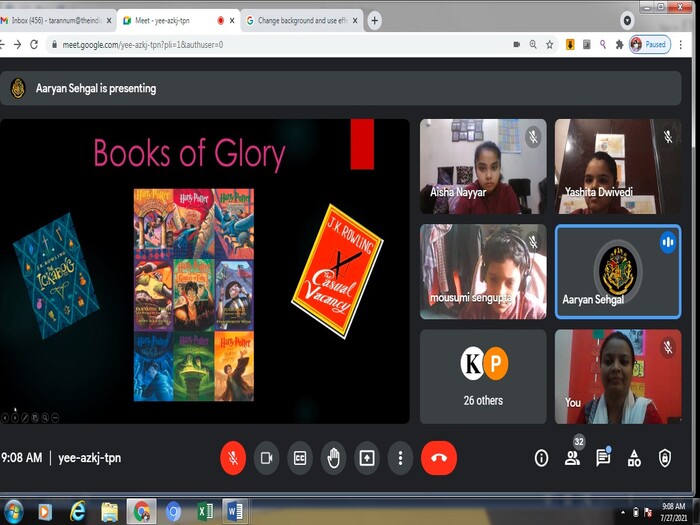Screen dimensions: 700x525
Task: Switch to the Gmail Inbox tab
Action: point(54,21)
